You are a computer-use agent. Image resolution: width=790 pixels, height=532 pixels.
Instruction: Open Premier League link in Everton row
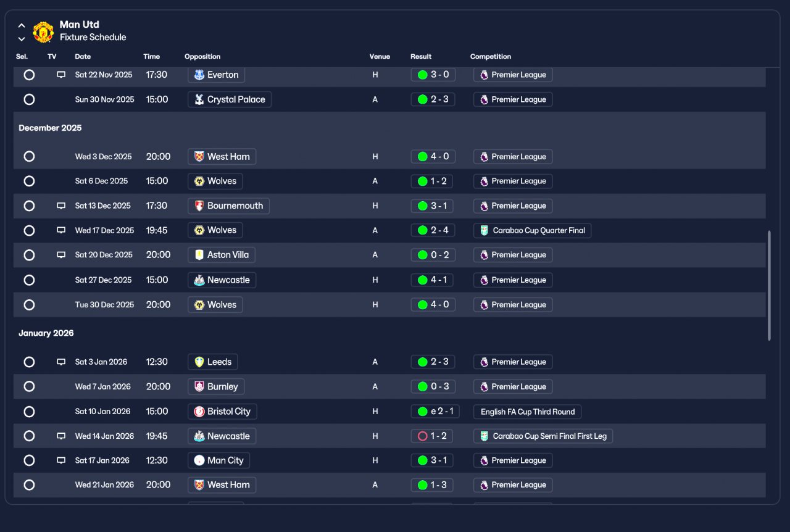[x=513, y=75]
